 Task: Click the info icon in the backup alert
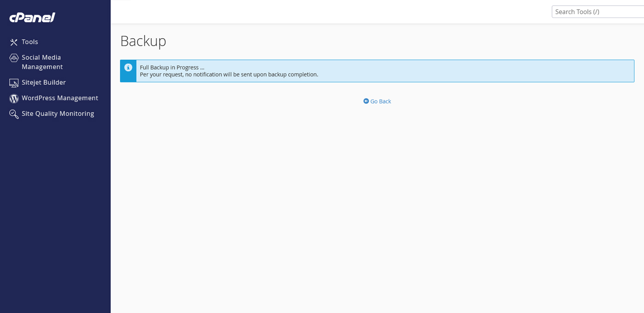tap(128, 68)
